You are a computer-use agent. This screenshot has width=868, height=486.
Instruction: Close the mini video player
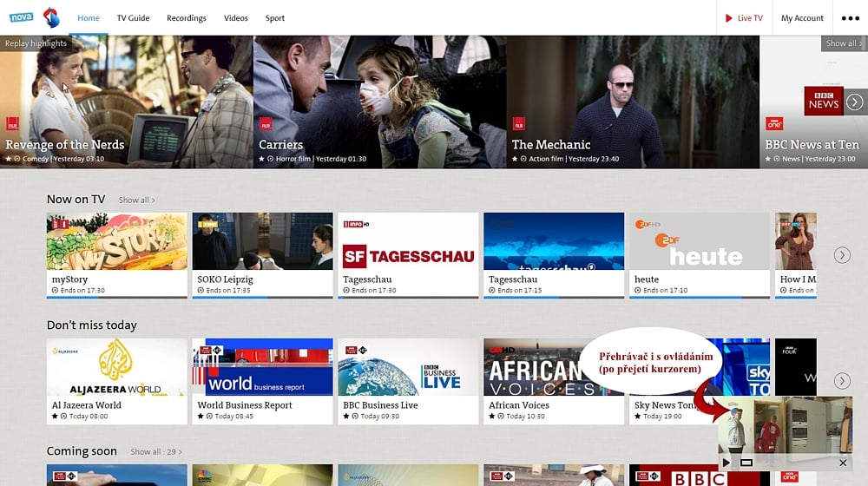pyautogui.click(x=843, y=463)
